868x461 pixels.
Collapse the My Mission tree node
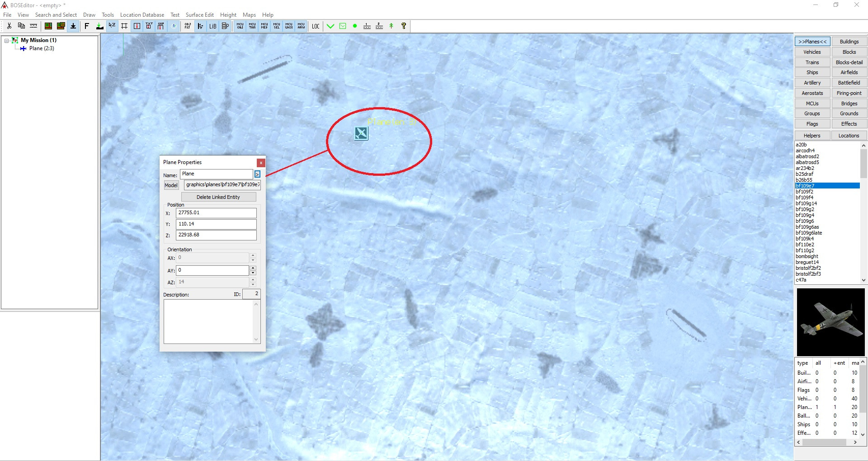pyautogui.click(x=6, y=40)
